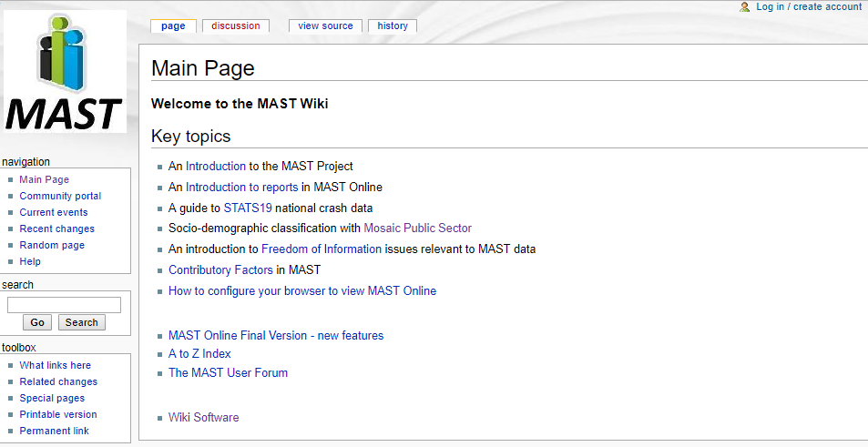This screenshot has height=447, width=868.
Task: Focus the wiki search input field
Action: point(65,305)
